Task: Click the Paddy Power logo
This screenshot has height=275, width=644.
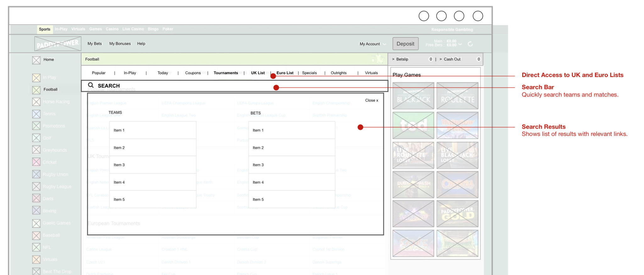Action: point(58,44)
